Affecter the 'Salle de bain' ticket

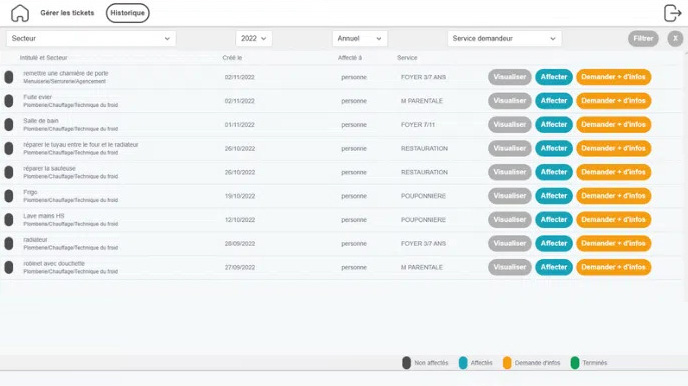554,125
